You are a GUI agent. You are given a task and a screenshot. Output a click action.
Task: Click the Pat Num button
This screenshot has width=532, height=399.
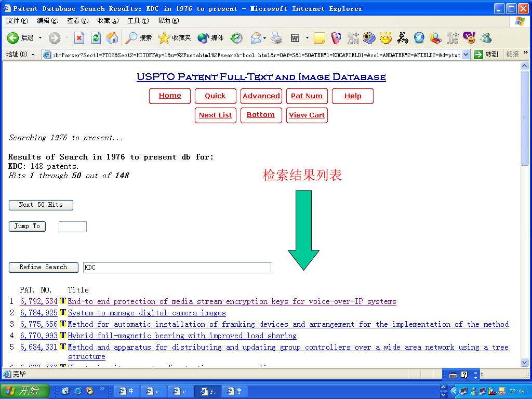(x=307, y=96)
